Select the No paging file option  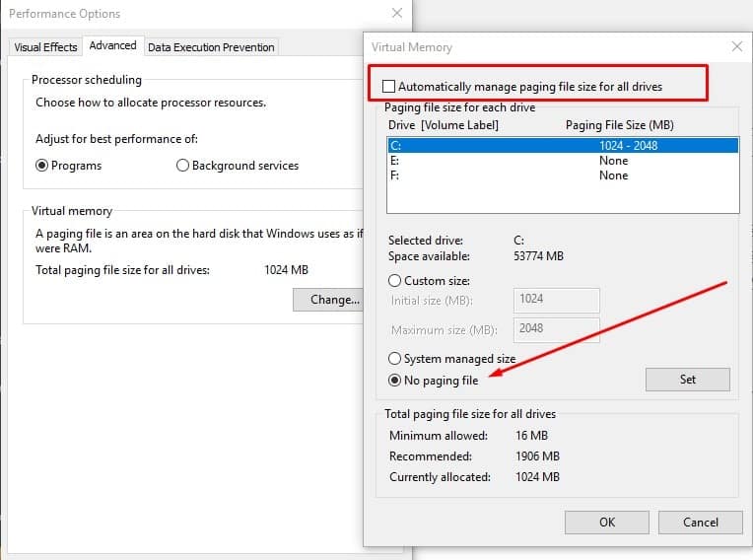pos(394,381)
